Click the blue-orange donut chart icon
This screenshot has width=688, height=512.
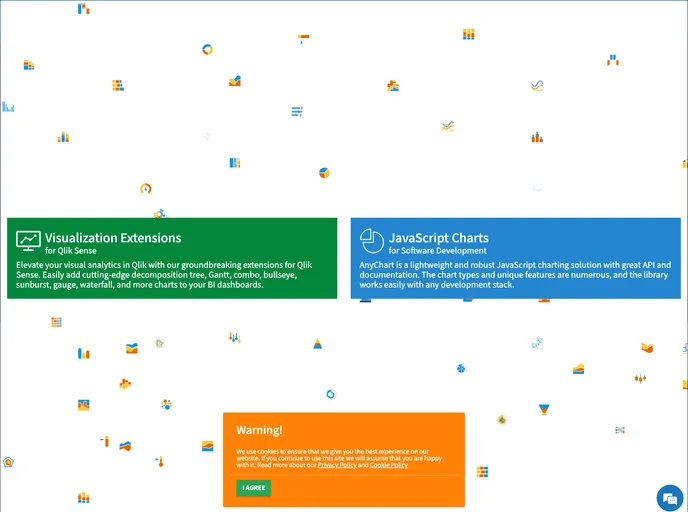[208, 49]
